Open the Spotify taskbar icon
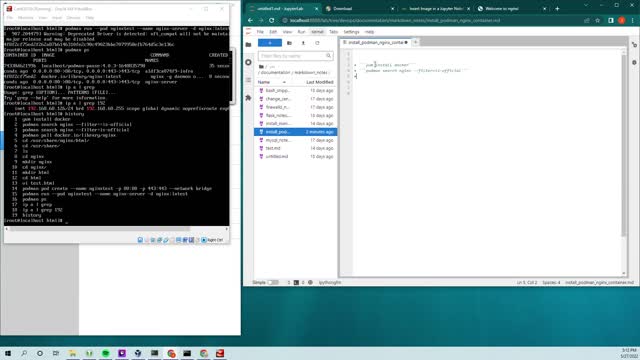The width and height of the screenshot is (640, 360). coord(105,353)
